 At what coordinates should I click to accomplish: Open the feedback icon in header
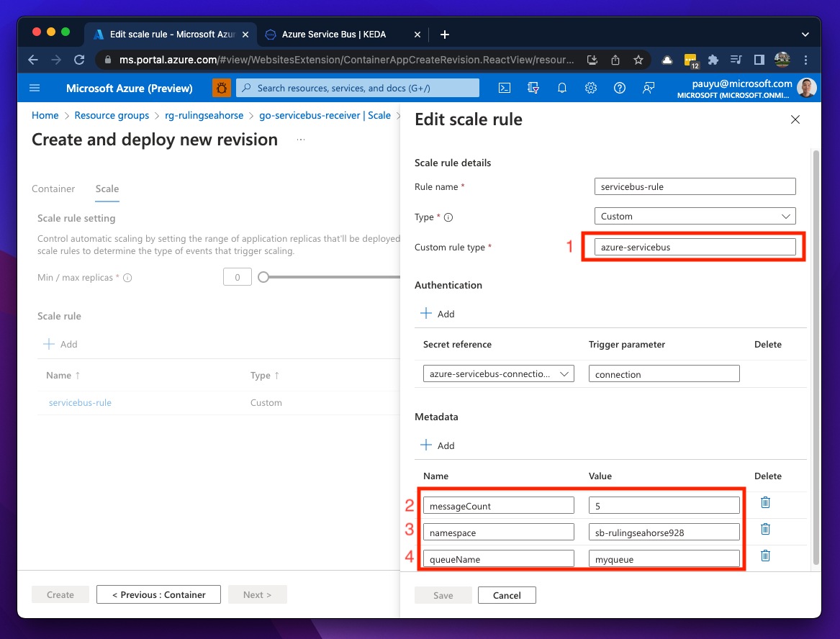[x=649, y=88]
